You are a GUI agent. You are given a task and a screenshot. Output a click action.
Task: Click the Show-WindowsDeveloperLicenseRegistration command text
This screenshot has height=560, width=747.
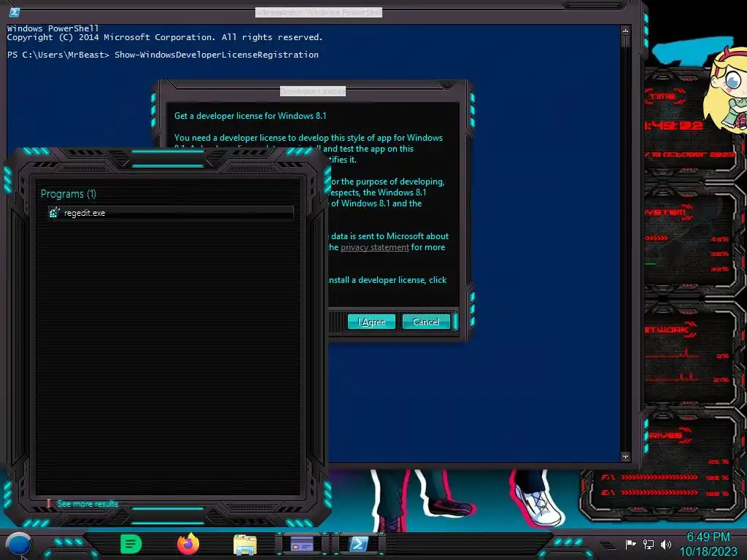pos(217,55)
